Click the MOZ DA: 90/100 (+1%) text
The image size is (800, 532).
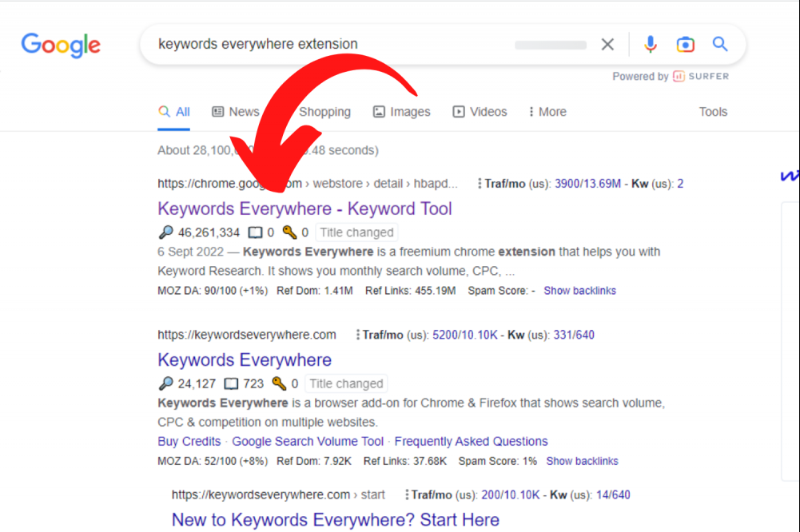point(213,291)
